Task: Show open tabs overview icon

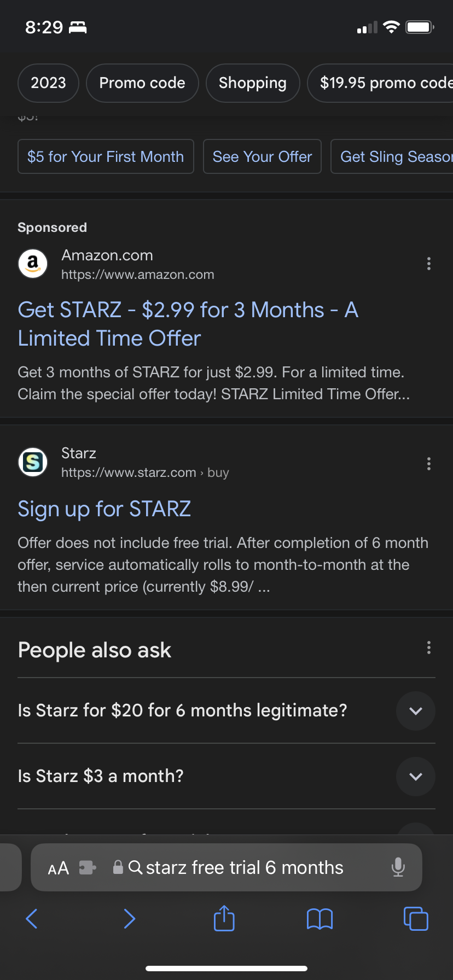Action: (416, 918)
